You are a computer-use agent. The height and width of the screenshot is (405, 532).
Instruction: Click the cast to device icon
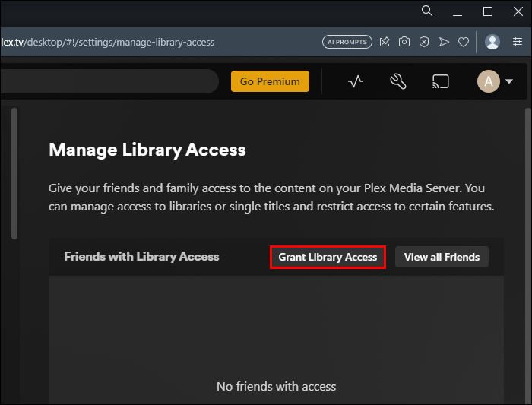440,81
